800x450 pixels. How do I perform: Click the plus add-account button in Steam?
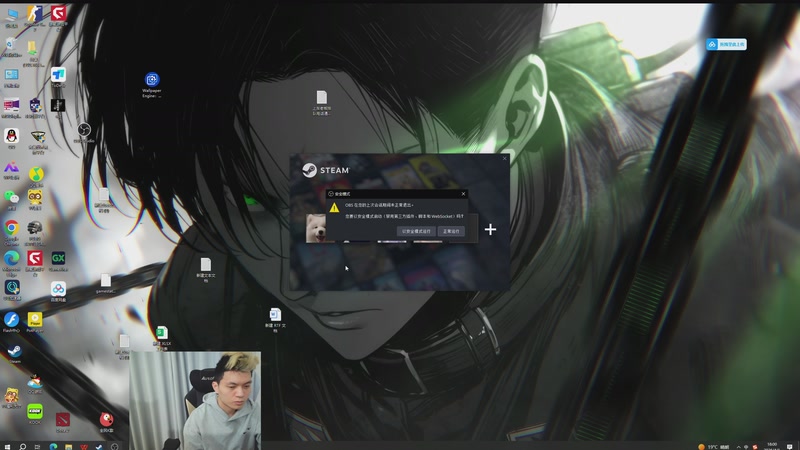point(490,230)
